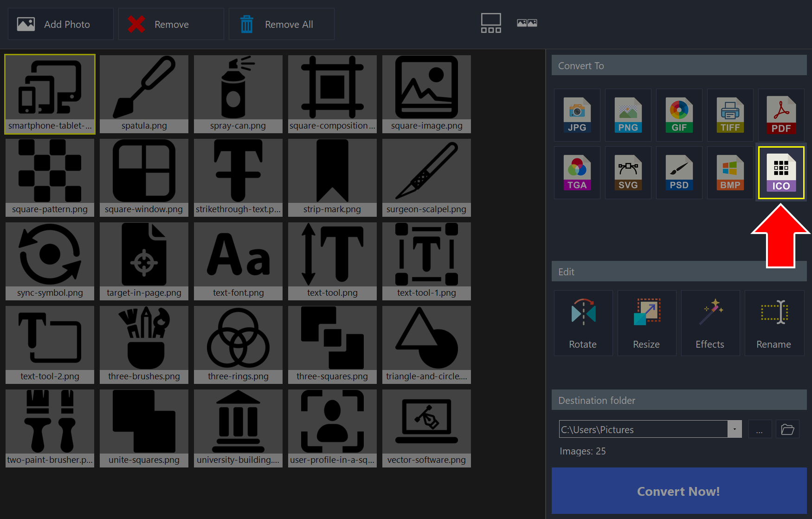The width and height of the screenshot is (812, 519).
Task: Switch to thumbnail grid view
Action: tap(490, 23)
